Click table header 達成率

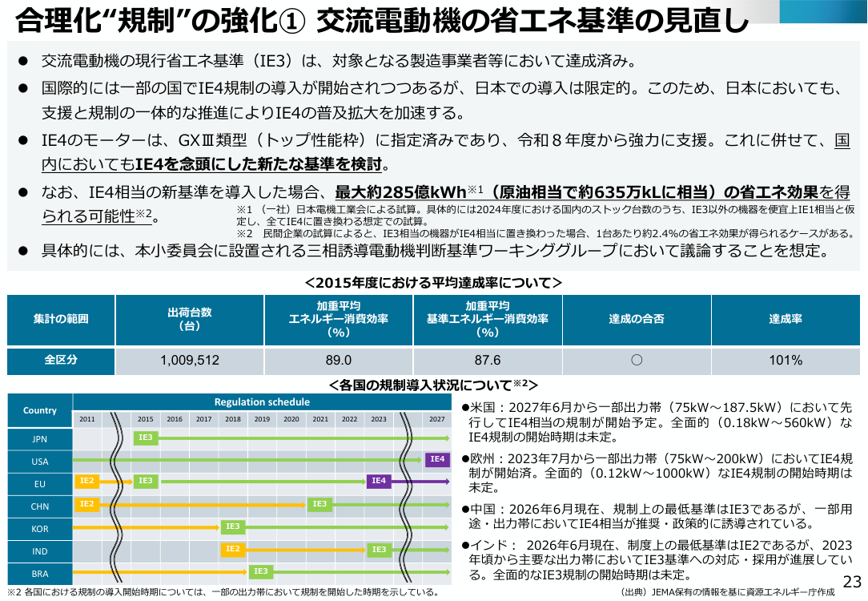click(786, 319)
